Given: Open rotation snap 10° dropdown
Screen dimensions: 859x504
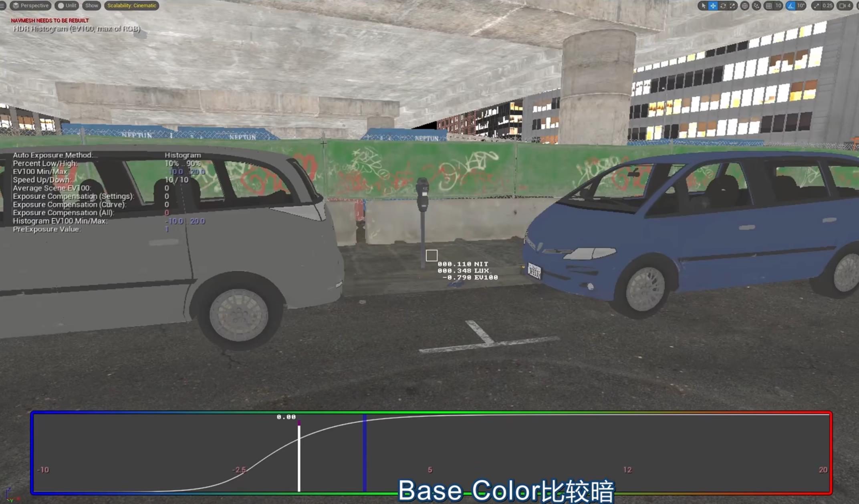Looking at the screenshot, I should click(801, 6).
